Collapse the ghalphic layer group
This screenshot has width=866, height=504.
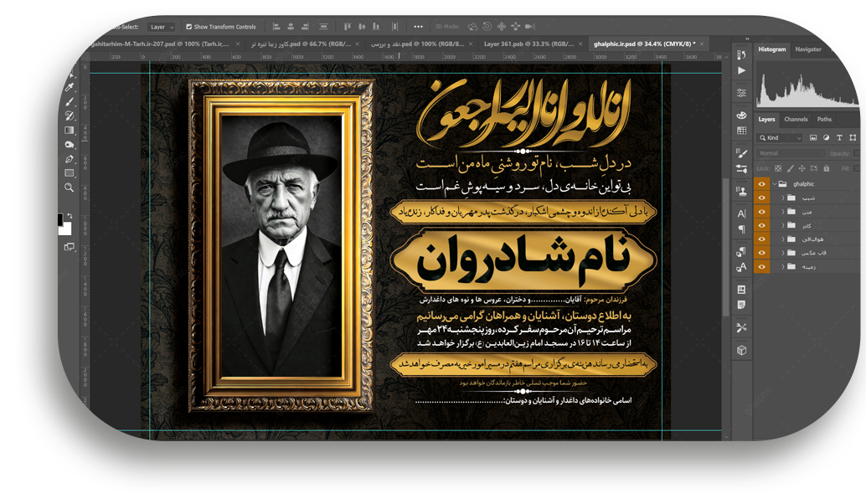pyautogui.click(x=775, y=183)
